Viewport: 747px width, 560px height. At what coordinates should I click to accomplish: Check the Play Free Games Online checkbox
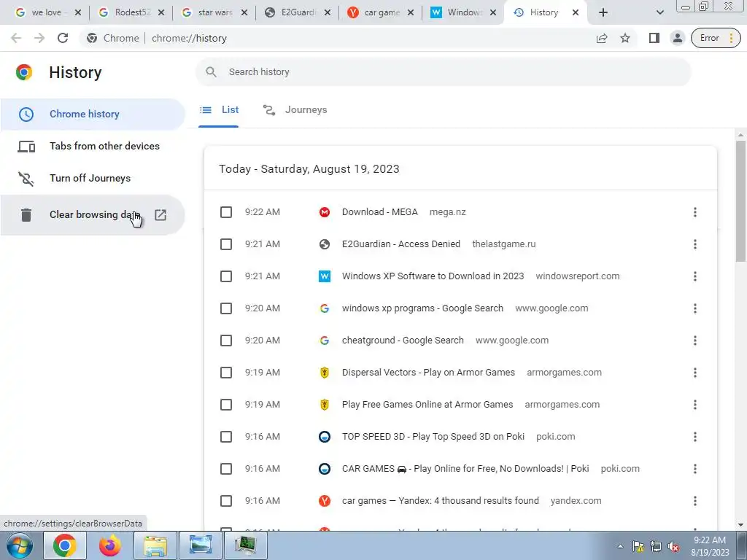tap(226, 405)
